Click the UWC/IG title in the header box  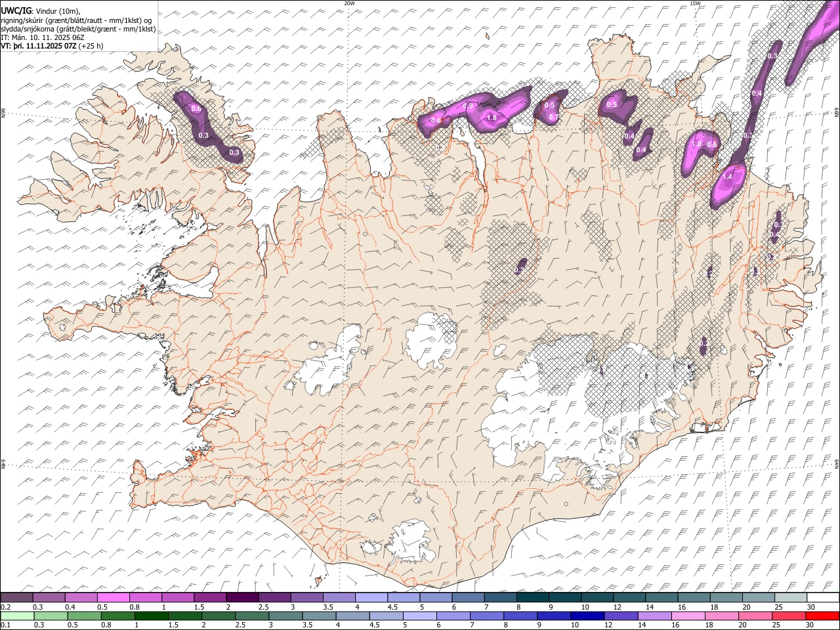[16, 10]
